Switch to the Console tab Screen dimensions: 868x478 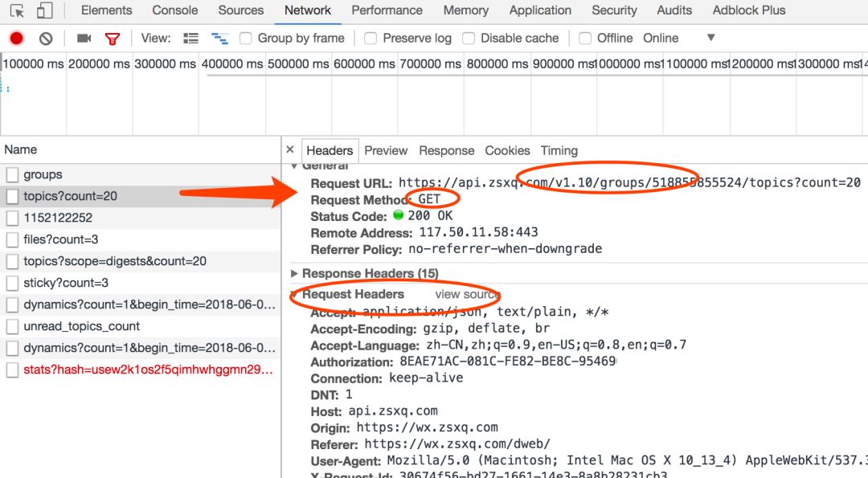tap(175, 10)
